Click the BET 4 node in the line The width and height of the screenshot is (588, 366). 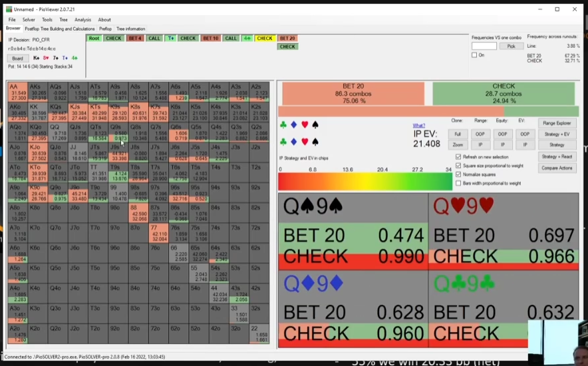point(135,38)
